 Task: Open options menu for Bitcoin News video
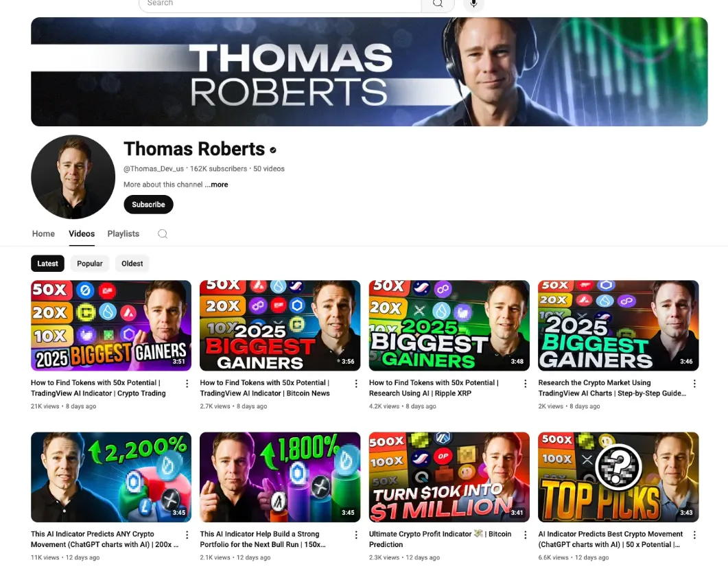(x=356, y=384)
